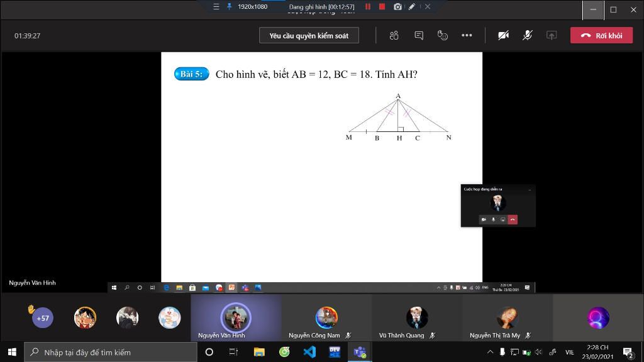Open the meeting chat
The width and height of the screenshot is (644, 362).
point(418,36)
